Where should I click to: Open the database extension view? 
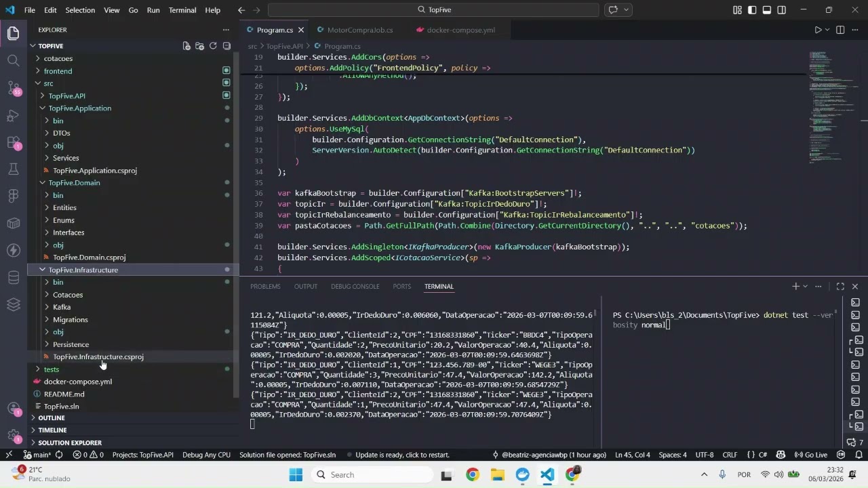[x=13, y=277]
